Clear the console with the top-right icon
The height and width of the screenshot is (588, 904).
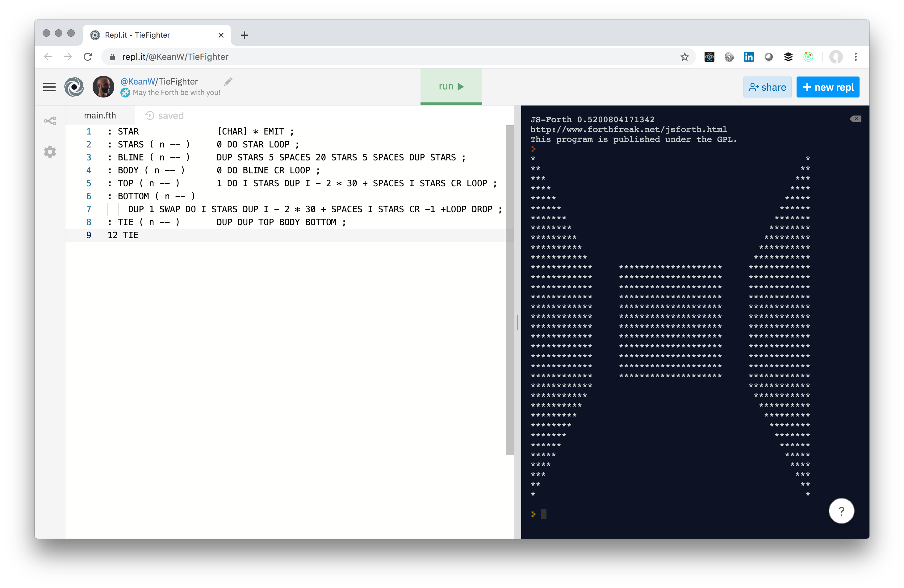coord(856,119)
